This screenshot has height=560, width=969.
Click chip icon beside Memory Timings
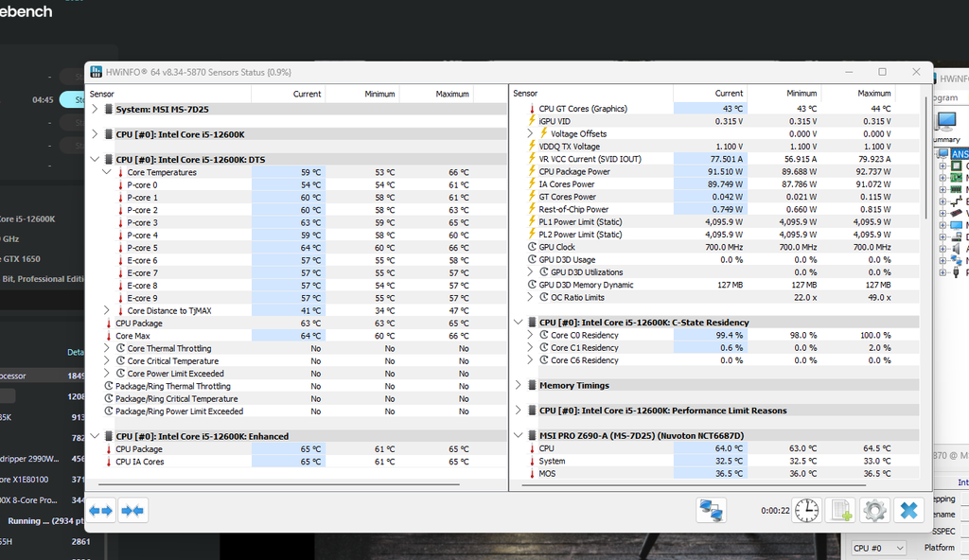coord(532,385)
